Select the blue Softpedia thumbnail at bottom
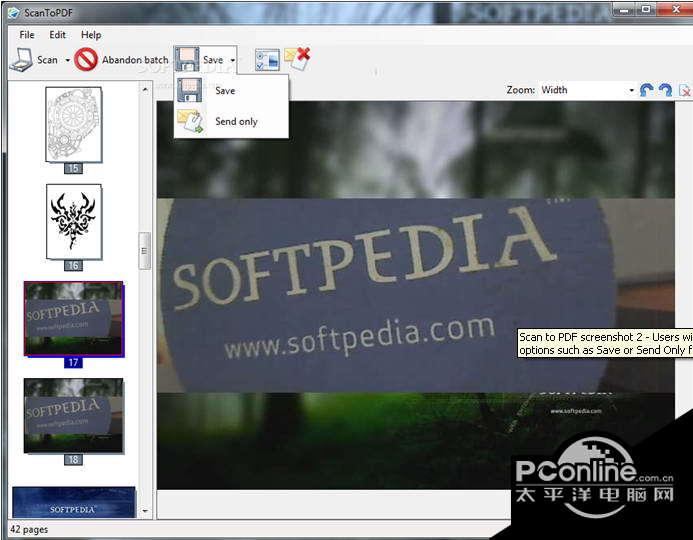This screenshot has width=693, height=540. 74,502
